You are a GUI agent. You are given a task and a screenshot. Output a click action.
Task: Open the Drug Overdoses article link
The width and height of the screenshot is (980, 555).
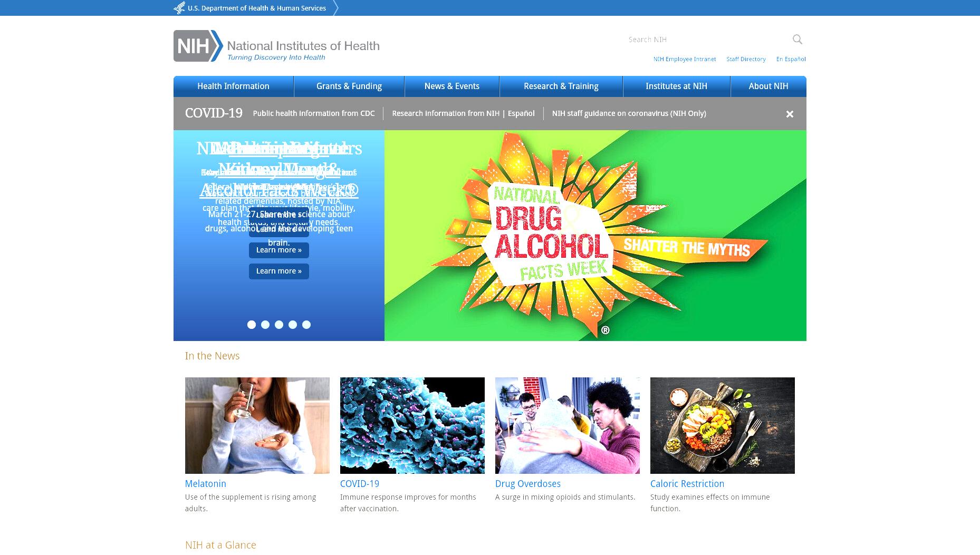coord(528,484)
